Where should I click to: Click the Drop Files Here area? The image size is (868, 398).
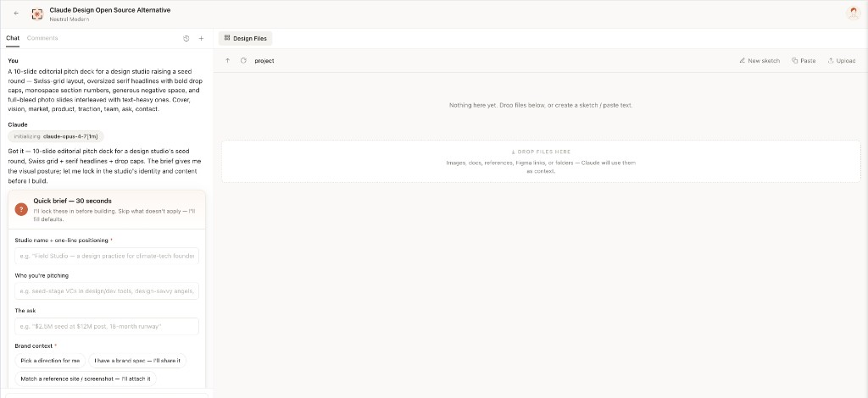pos(541,161)
